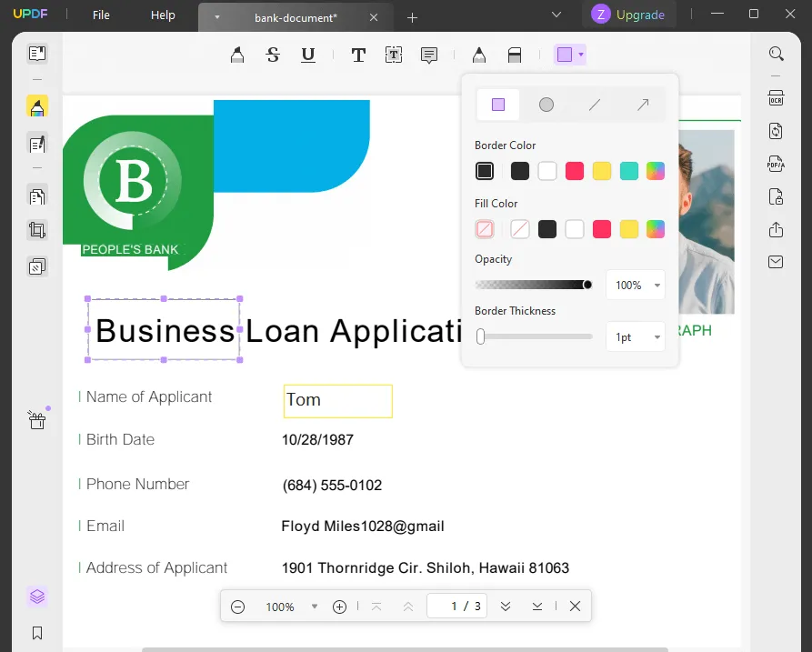Open the 1pt thickness dropdown
The image size is (812, 652).
point(636,337)
